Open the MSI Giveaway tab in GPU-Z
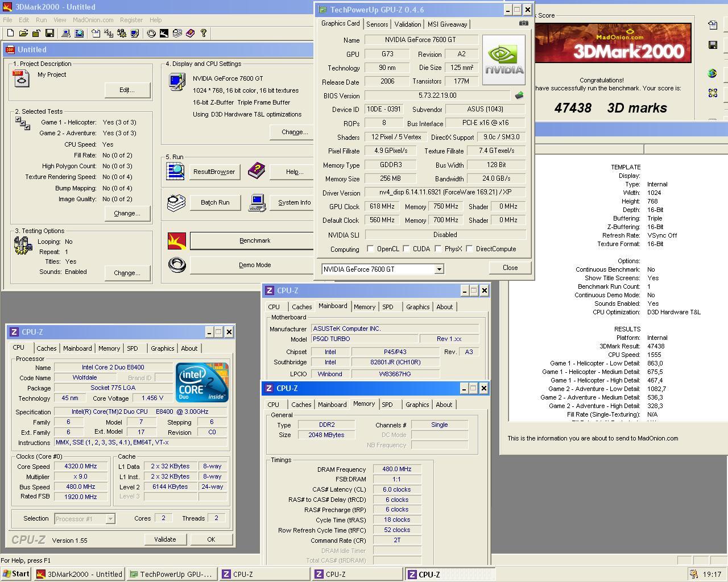The height and width of the screenshot is (582, 728). [x=448, y=24]
